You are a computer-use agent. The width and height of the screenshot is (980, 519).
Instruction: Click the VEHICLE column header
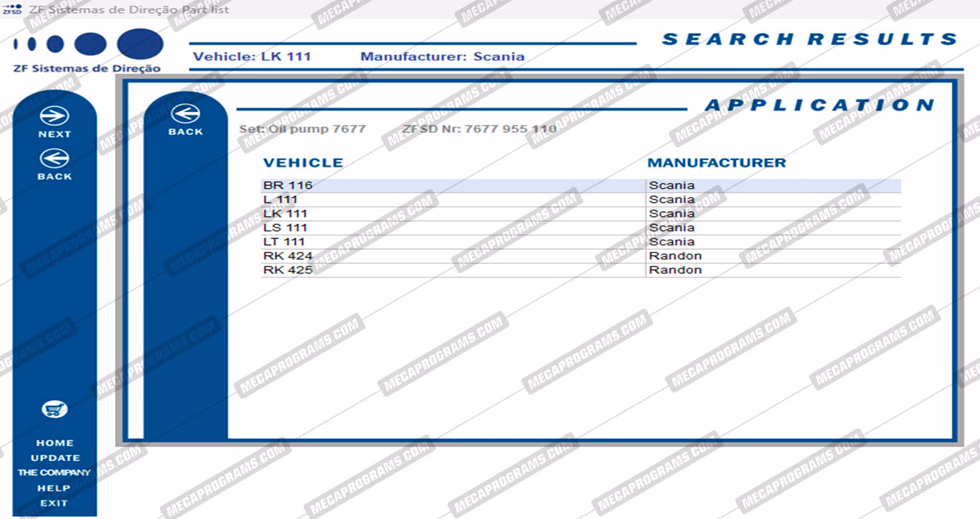303,163
